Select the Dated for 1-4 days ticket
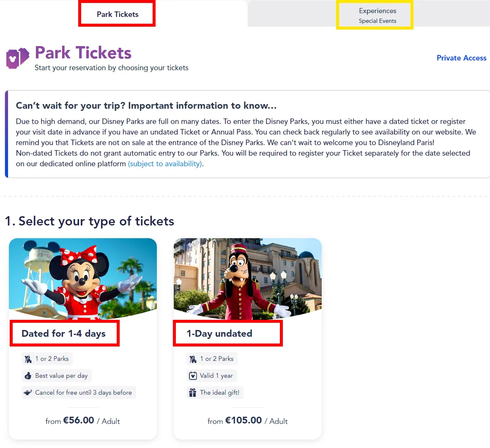Viewport: 490px width, 448px height. (x=63, y=334)
